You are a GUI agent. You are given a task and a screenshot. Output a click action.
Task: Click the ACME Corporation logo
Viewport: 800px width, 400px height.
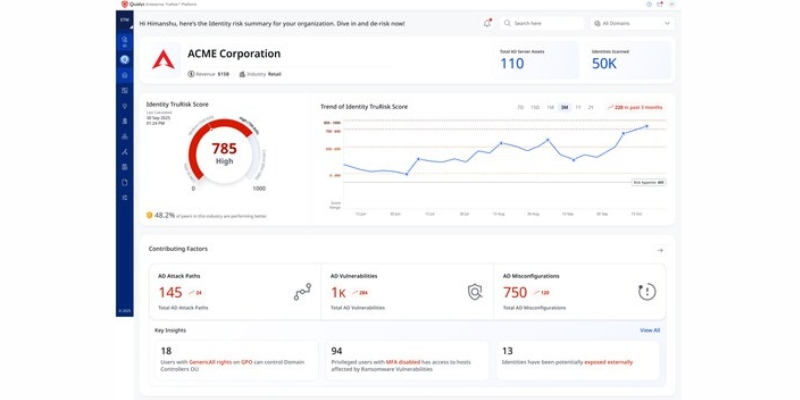click(163, 60)
